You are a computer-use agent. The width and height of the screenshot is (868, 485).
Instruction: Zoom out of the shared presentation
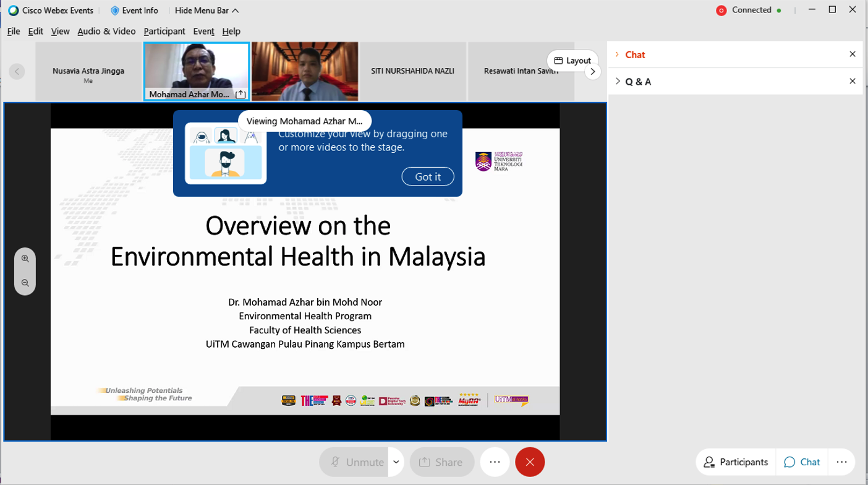(x=25, y=283)
